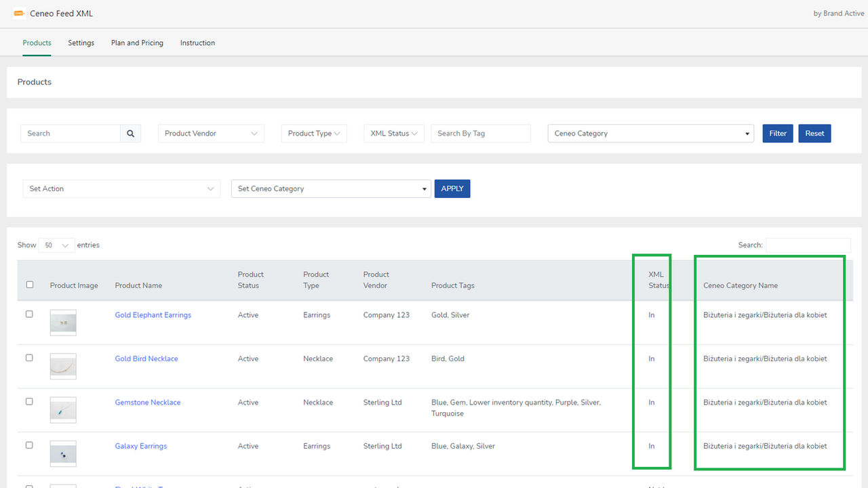Click the Reset button

[x=814, y=134]
